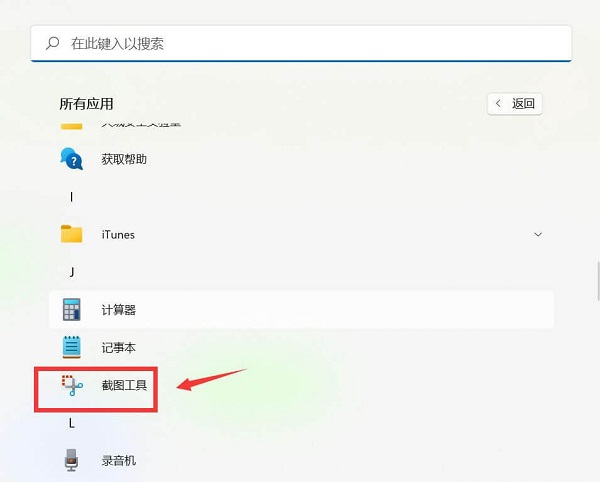The width and height of the screenshot is (600, 482).
Task: Launch 计算器 via its calculator icon
Action: click(x=71, y=310)
